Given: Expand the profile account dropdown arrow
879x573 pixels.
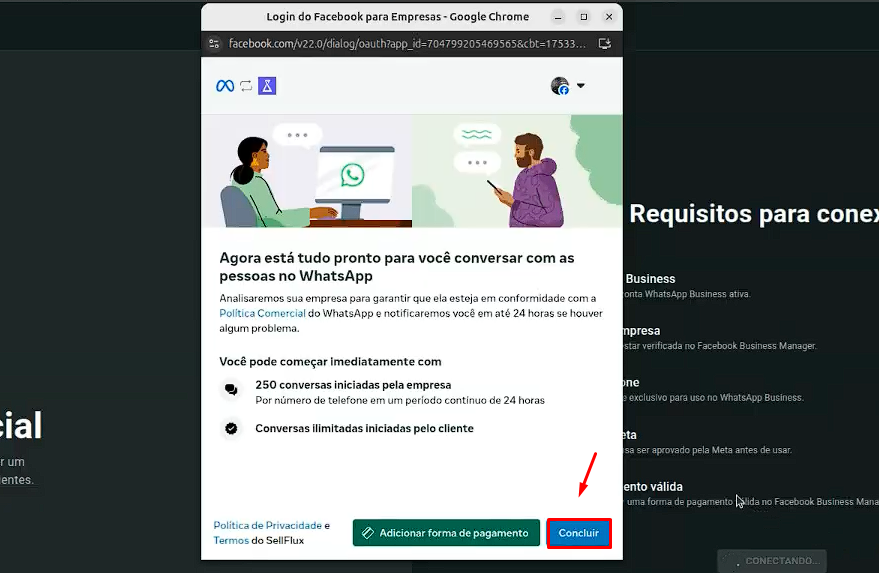Looking at the screenshot, I should pyautogui.click(x=581, y=86).
